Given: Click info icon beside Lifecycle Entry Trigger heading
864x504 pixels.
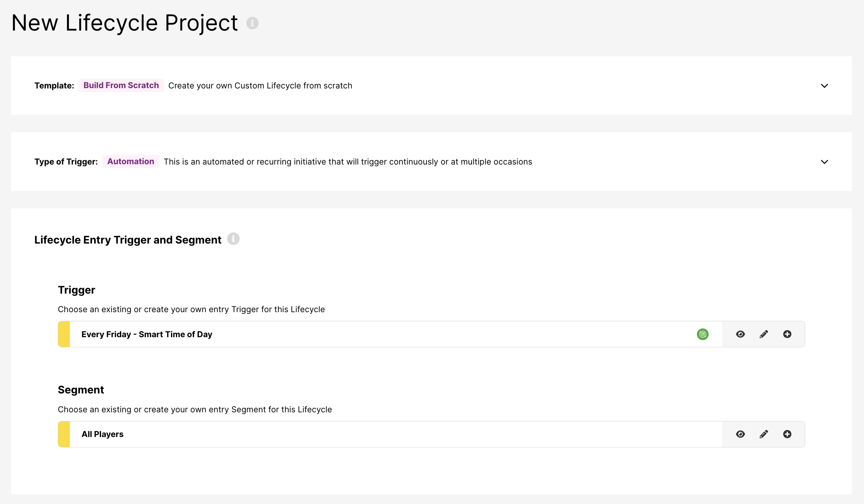Looking at the screenshot, I should coord(233,239).
